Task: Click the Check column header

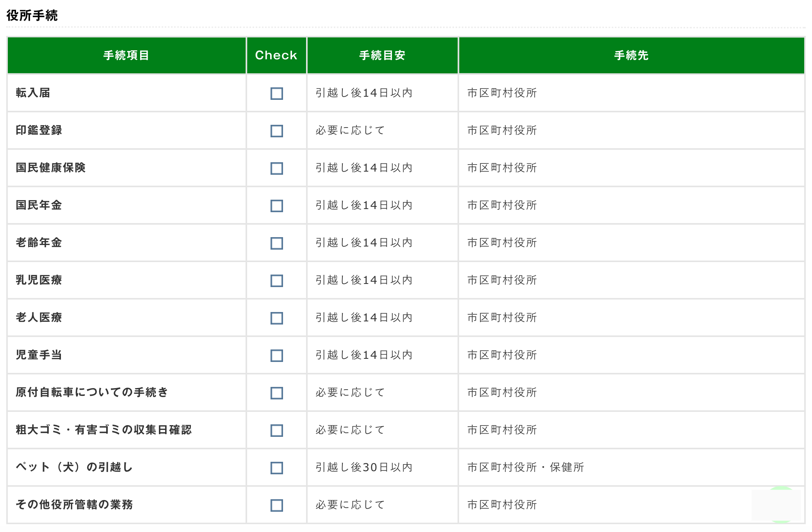Action: coord(276,55)
